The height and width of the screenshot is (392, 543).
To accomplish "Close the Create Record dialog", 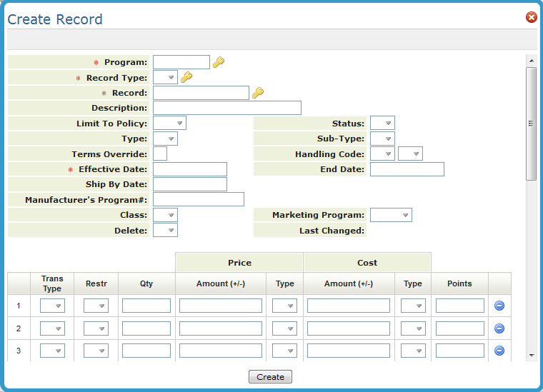I will (x=531, y=17).
